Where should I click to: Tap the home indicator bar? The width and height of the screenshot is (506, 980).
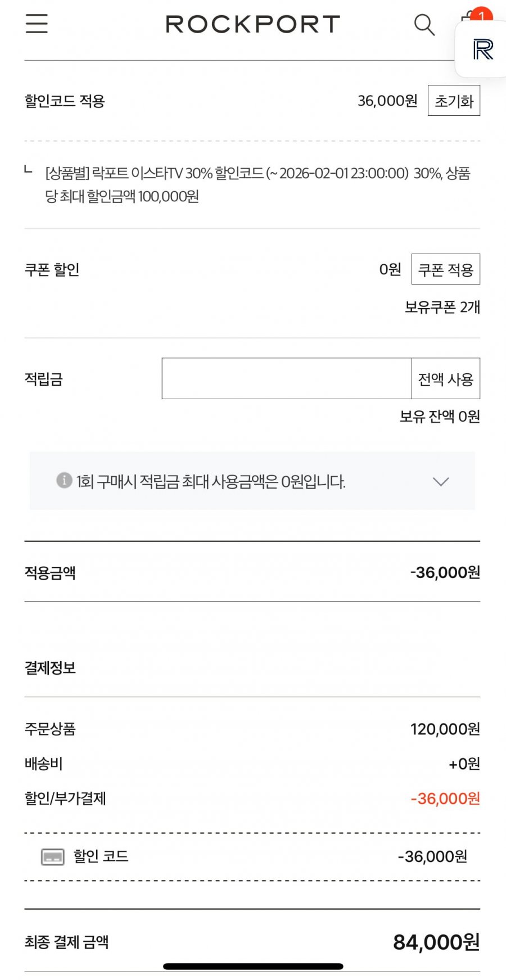[253, 967]
